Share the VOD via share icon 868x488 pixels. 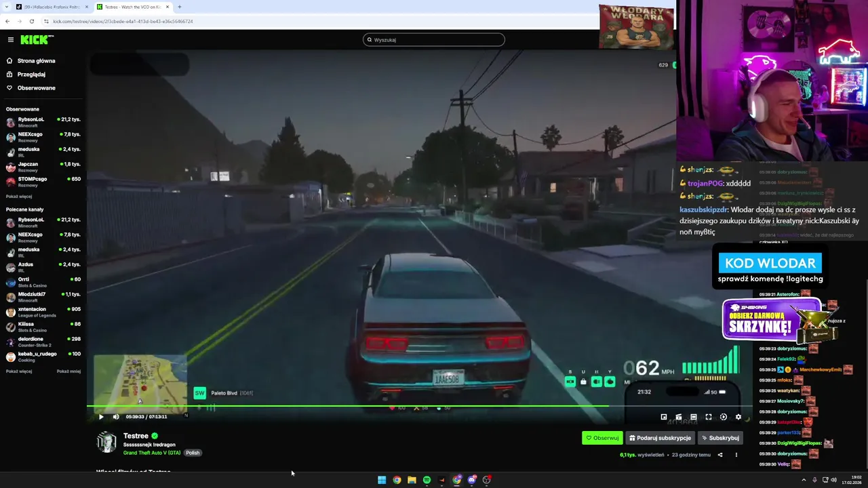coord(720,455)
